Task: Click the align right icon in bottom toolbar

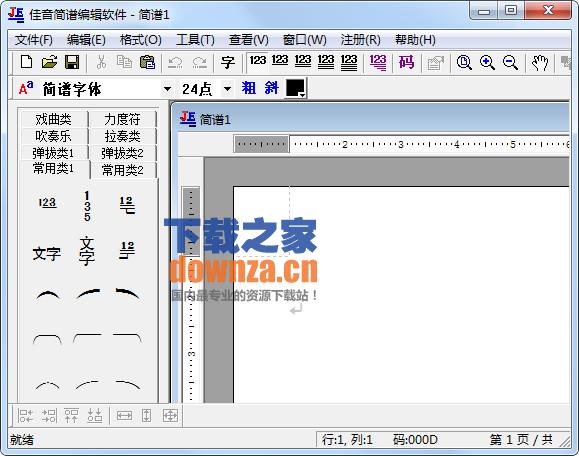Action: tap(49, 416)
